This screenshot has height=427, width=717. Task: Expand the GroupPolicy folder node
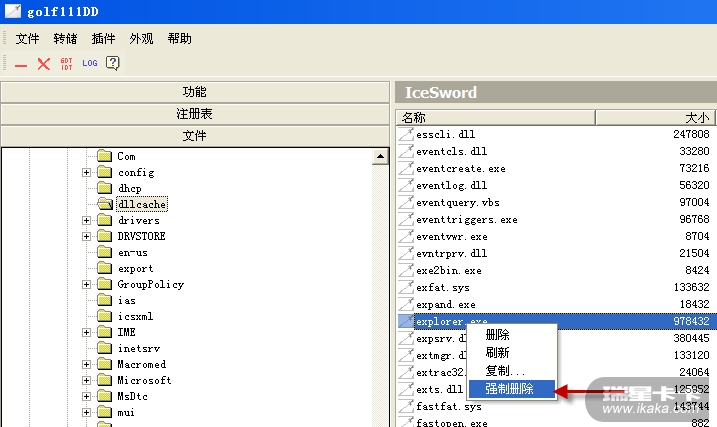point(86,284)
